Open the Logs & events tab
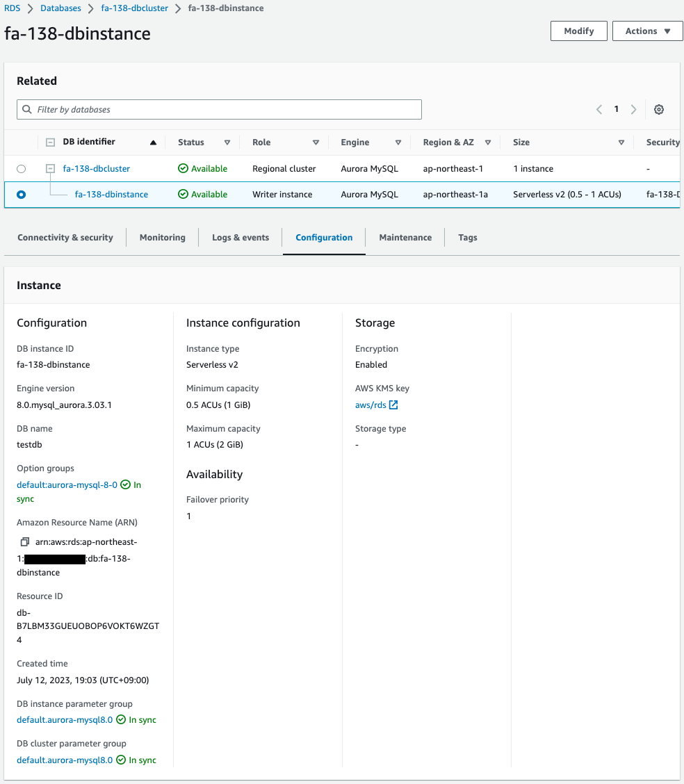This screenshot has height=784, width=684. [241, 237]
